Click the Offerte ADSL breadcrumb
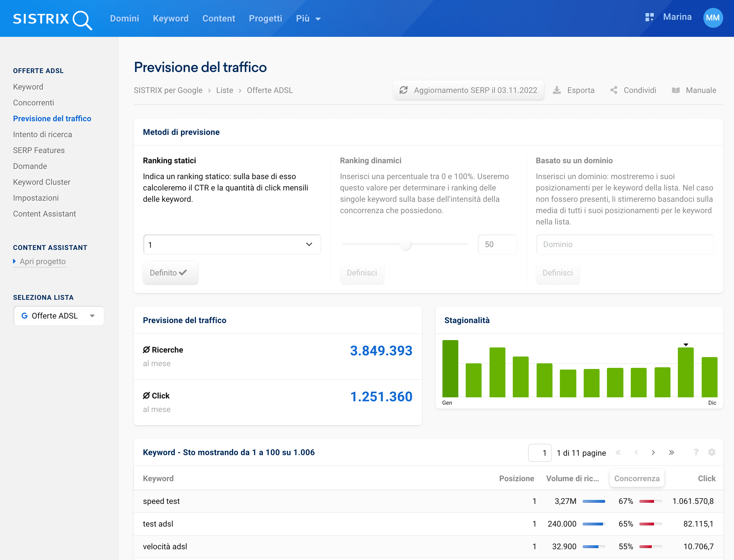The height and width of the screenshot is (560, 734). point(270,90)
